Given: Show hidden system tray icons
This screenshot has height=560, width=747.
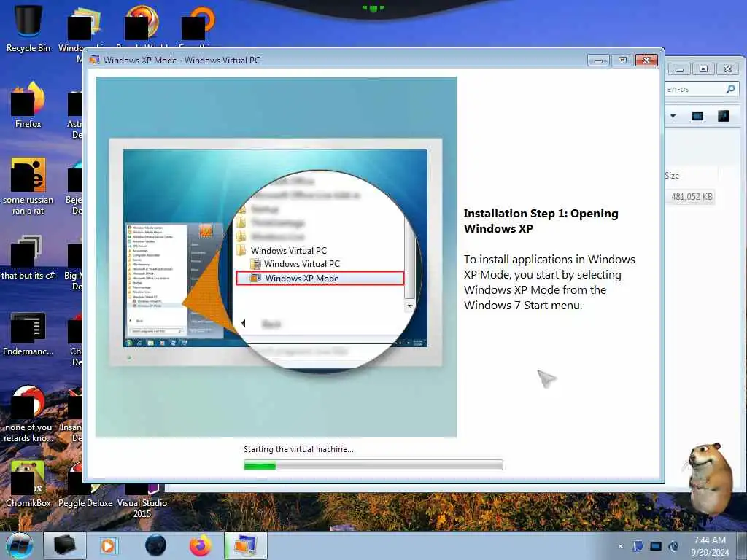Looking at the screenshot, I should [x=620, y=547].
